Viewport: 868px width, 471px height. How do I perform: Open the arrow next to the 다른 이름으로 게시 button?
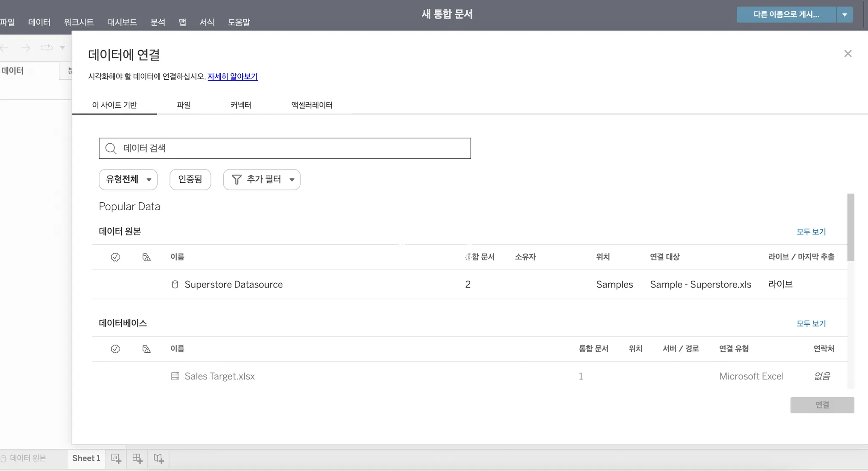click(x=844, y=14)
